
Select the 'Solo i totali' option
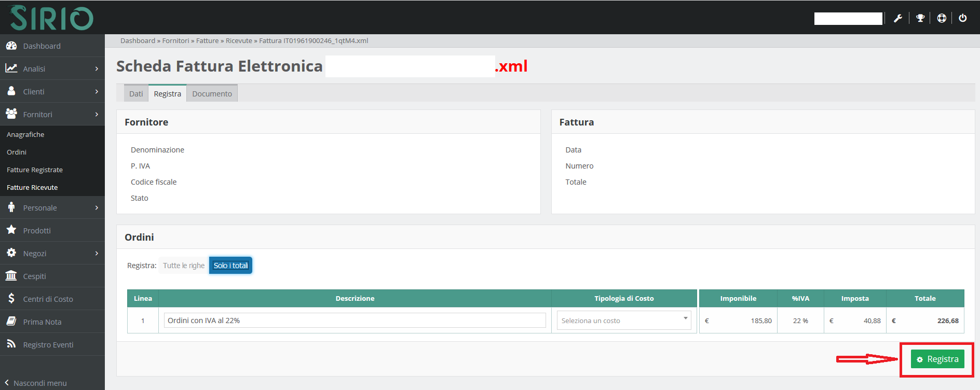tap(230, 266)
